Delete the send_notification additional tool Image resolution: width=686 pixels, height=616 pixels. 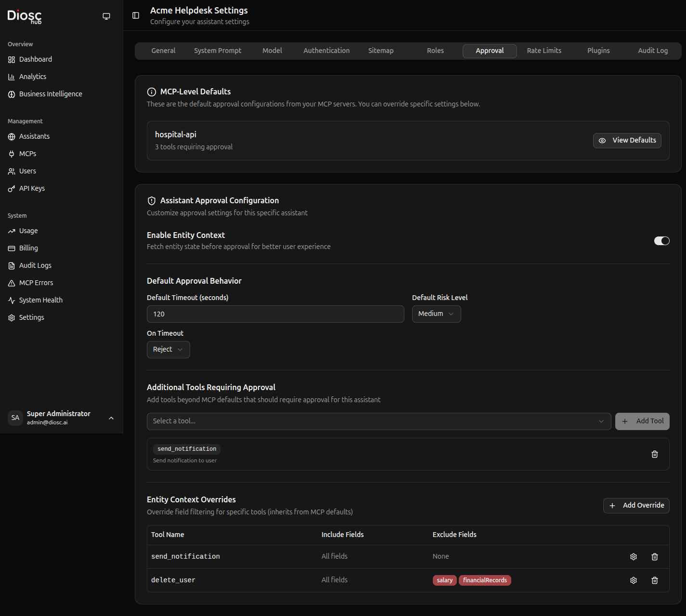tap(654, 454)
